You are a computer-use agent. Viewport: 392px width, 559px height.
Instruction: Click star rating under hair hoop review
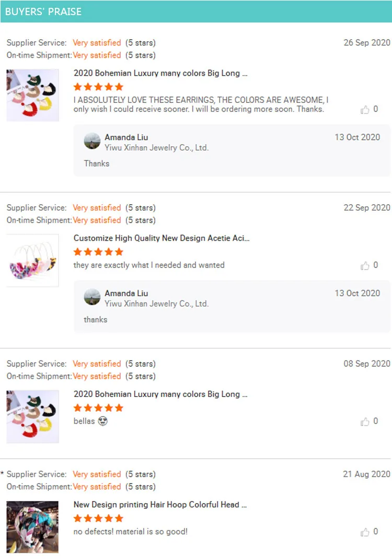(98, 518)
